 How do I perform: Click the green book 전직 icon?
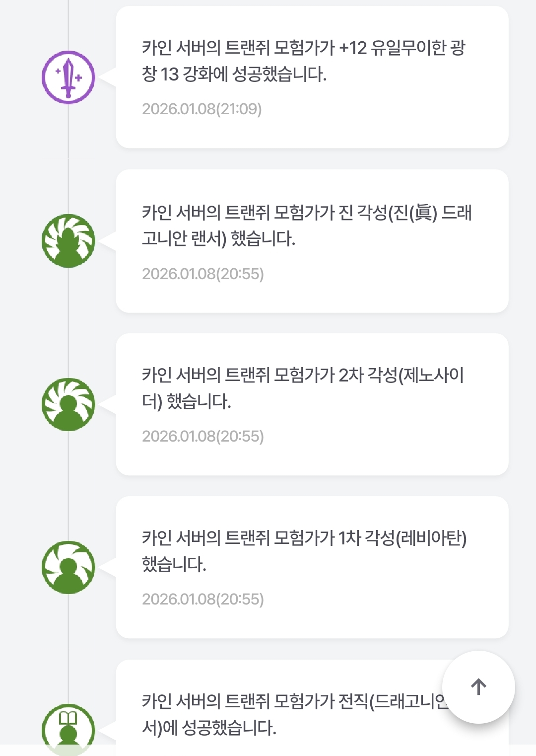click(x=68, y=729)
